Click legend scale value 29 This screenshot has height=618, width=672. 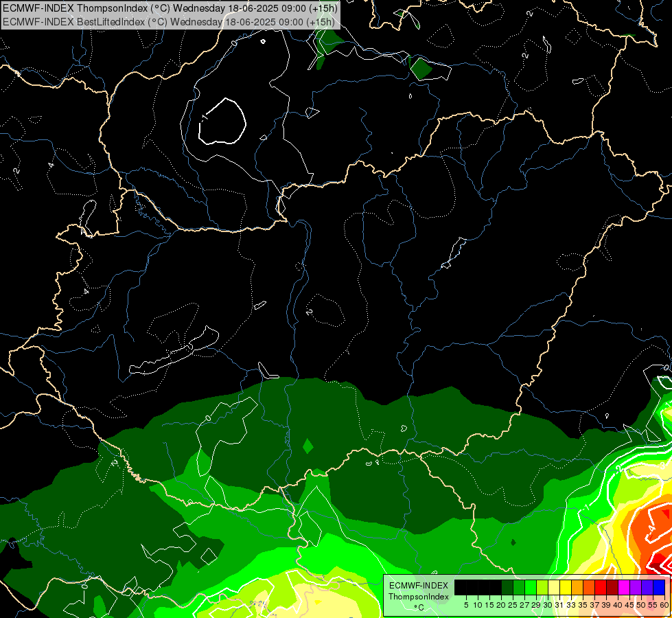[x=535, y=605]
